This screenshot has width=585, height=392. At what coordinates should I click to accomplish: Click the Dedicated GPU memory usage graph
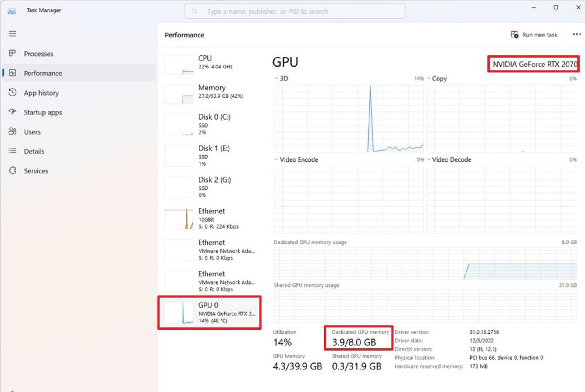[x=425, y=263]
